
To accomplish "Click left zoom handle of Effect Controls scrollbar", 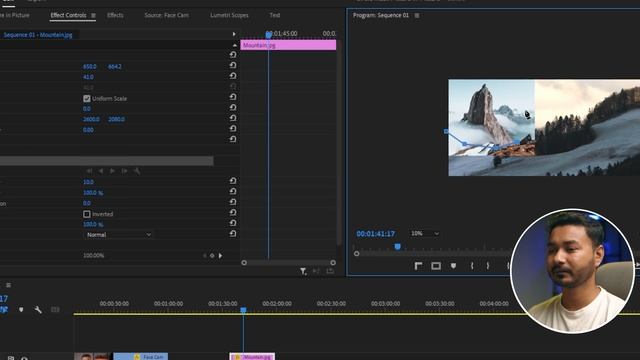I will [x=244, y=263].
